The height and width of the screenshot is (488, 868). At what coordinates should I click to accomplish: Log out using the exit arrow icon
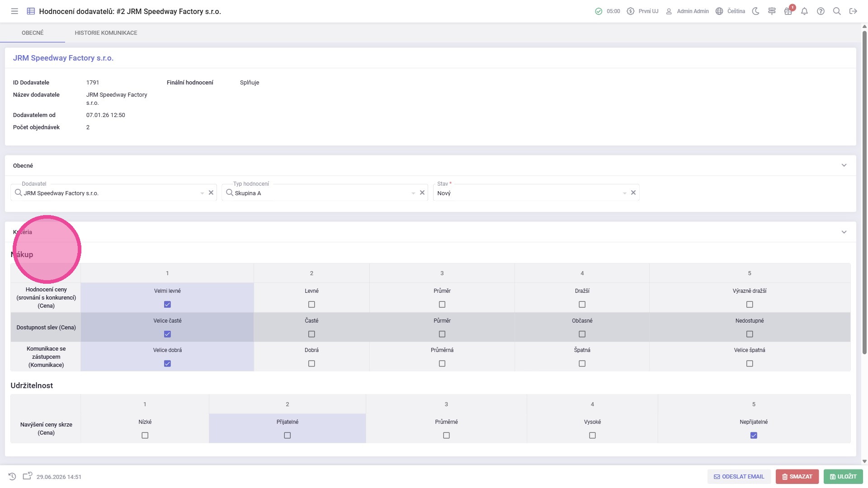click(x=853, y=11)
